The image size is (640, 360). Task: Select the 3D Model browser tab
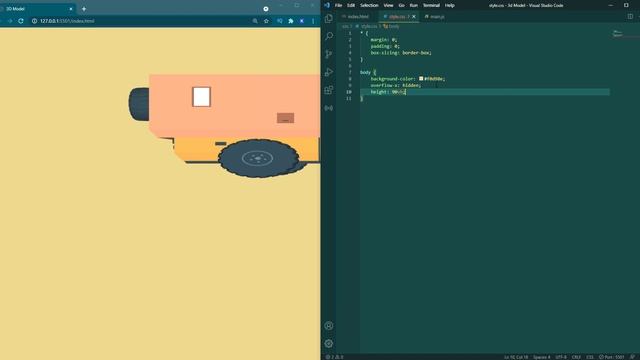click(x=37, y=9)
